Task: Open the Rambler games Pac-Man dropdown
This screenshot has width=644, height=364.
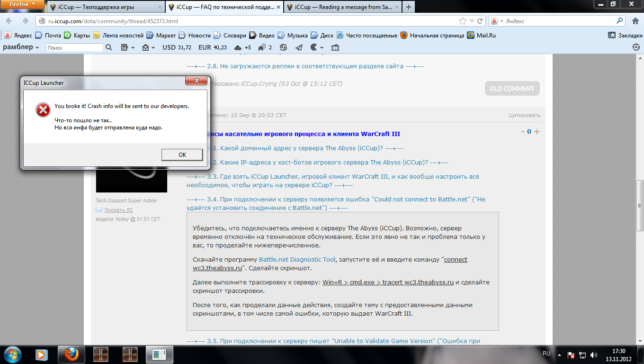Action: [317, 47]
